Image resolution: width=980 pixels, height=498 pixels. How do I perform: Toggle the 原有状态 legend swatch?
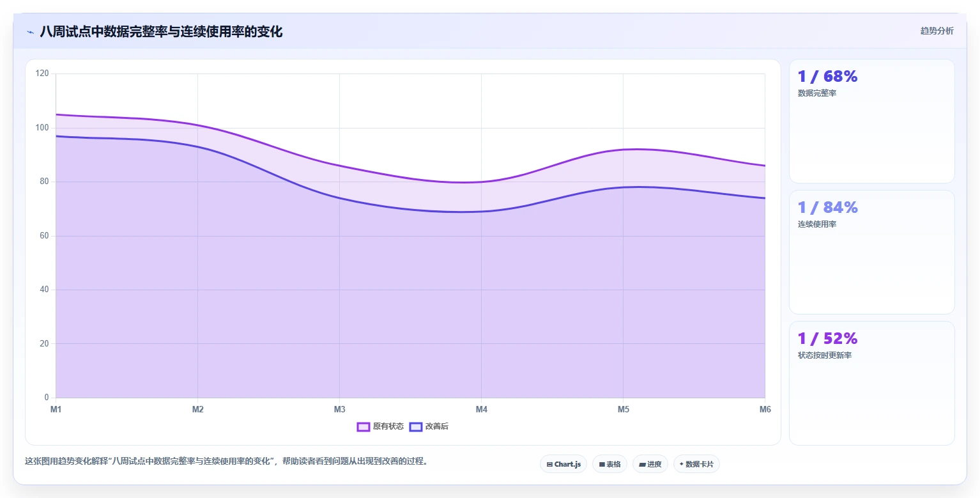[364, 426]
